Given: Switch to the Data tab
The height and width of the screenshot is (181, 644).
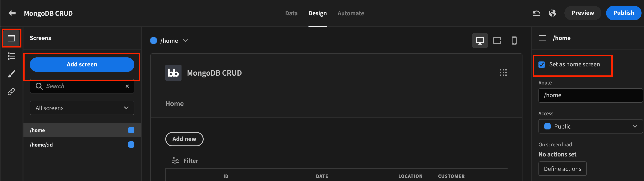Looking at the screenshot, I should [x=291, y=13].
